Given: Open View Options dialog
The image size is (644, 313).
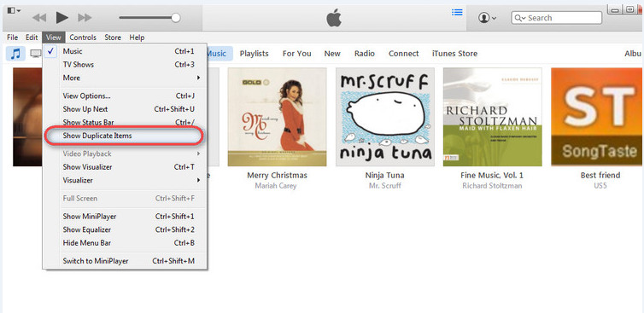Looking at the screenshot, I should (126, 96).
